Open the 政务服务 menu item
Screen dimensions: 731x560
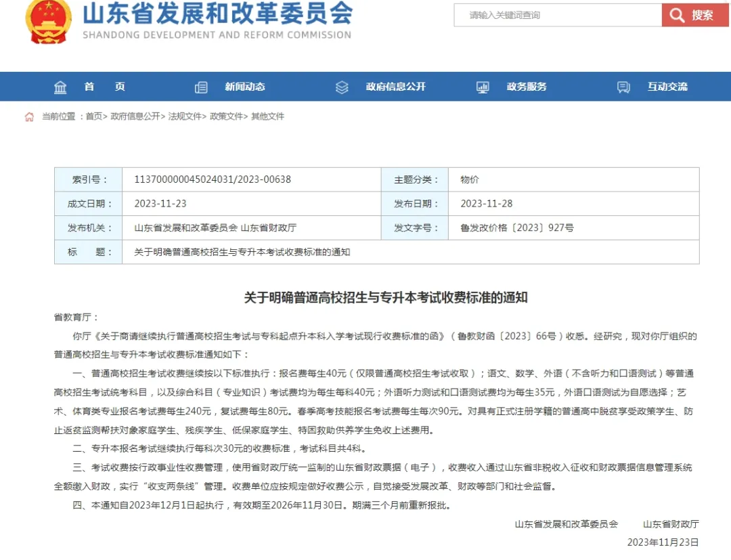click(x=527, y=87)
